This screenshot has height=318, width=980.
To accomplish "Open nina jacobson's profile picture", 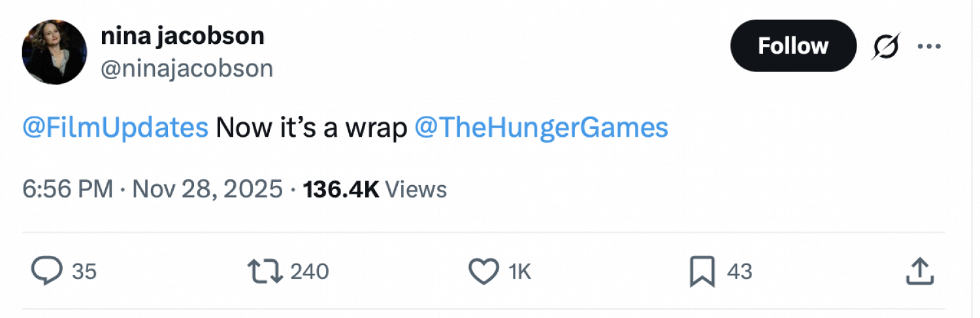I will (54, 52).
